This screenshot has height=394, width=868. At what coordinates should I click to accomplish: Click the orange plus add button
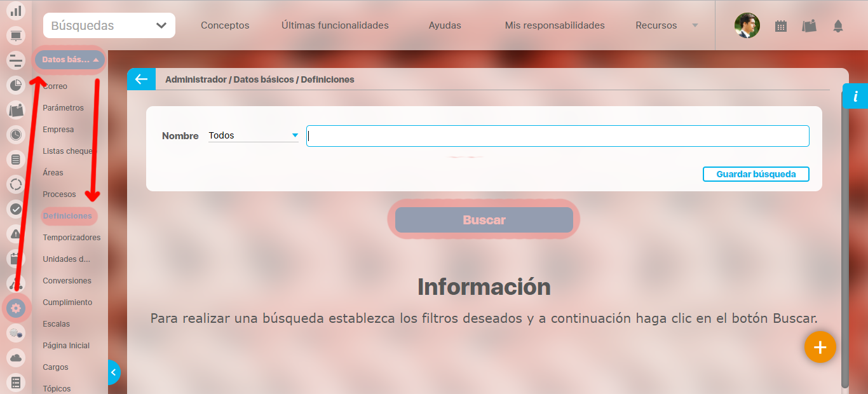point(820,348)
